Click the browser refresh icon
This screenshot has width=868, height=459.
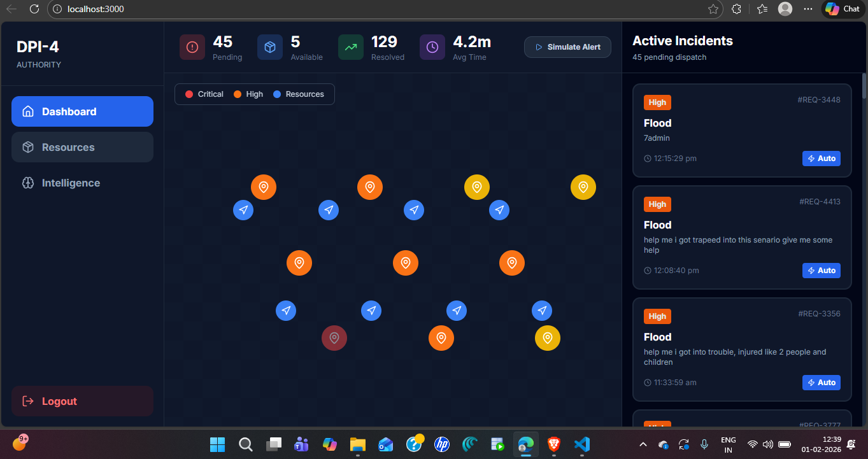tap(34, 9)
